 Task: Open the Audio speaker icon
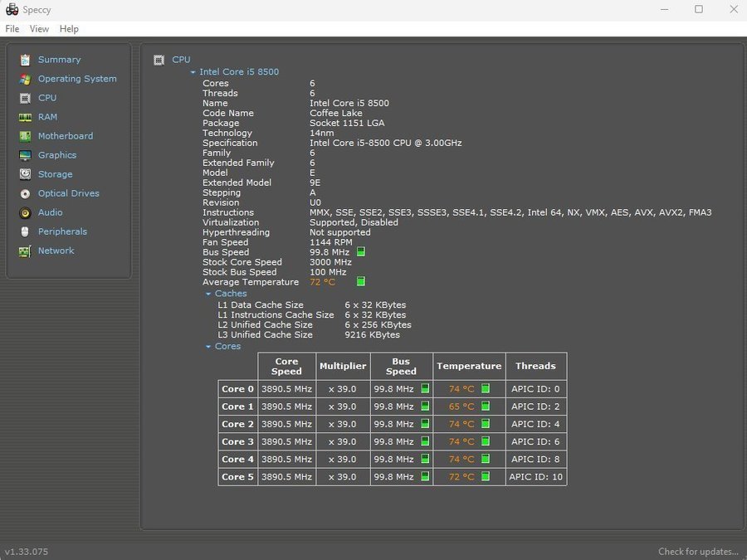pyautogui.click(x=25, y=212)
